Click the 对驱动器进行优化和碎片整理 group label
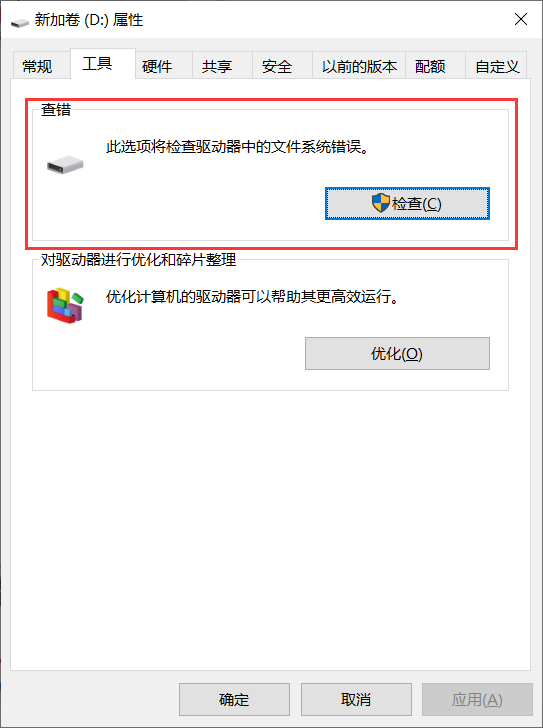543x728 pixels. point(138,260)
